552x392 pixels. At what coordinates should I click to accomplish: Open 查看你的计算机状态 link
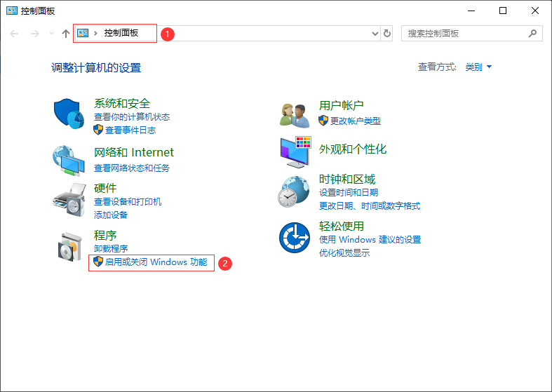coord(132,117)
